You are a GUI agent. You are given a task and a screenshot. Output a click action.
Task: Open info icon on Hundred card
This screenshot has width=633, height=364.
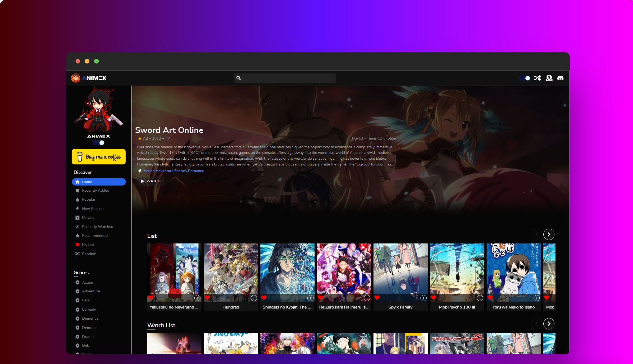(x=254, y=298)
